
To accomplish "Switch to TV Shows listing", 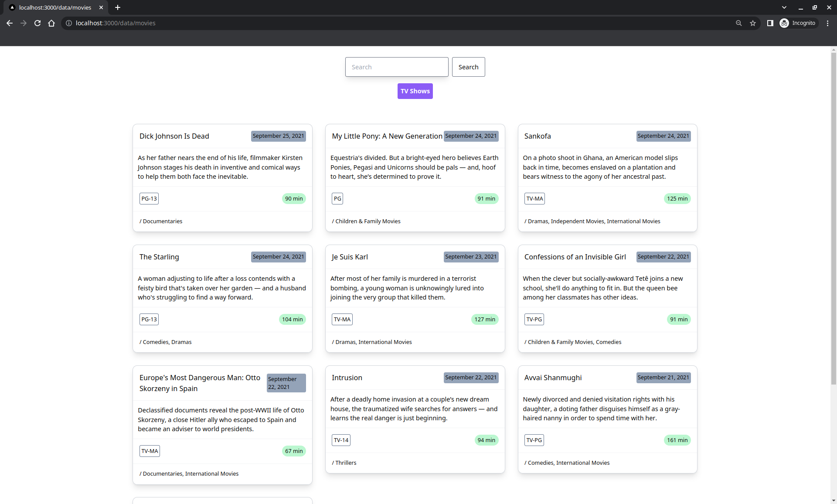I will point(415,91).
